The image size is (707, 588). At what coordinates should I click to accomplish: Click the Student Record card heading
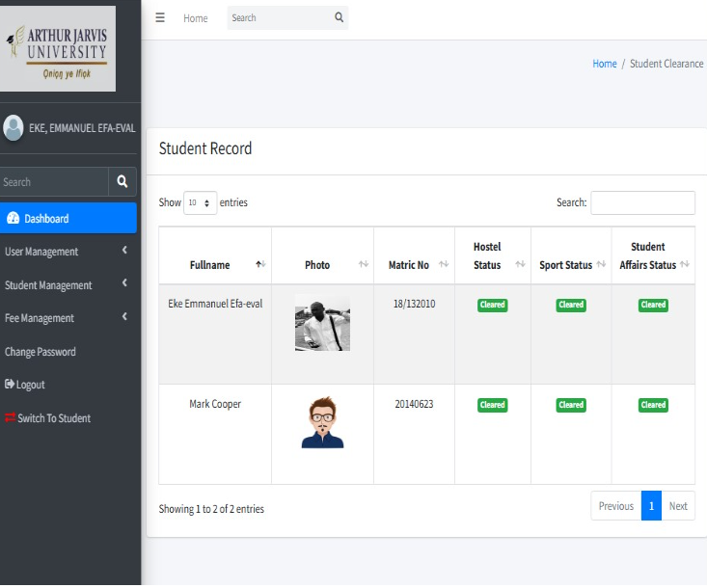[x=205, y=148]
